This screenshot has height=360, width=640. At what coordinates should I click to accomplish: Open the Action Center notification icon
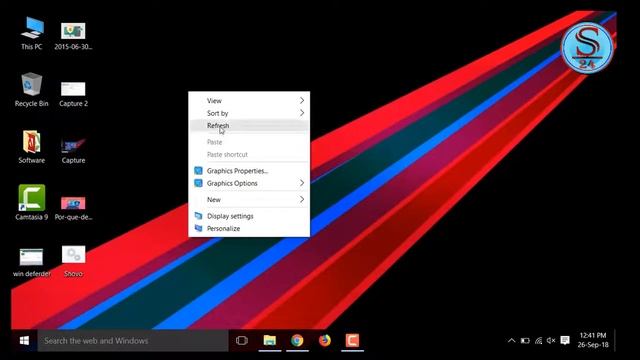[x=565, y=340]
